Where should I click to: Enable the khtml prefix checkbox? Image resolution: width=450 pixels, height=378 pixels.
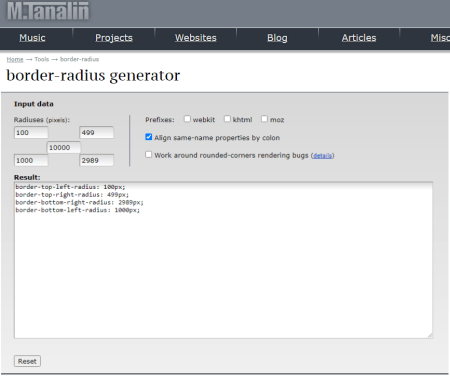click(x=227, y=119)
